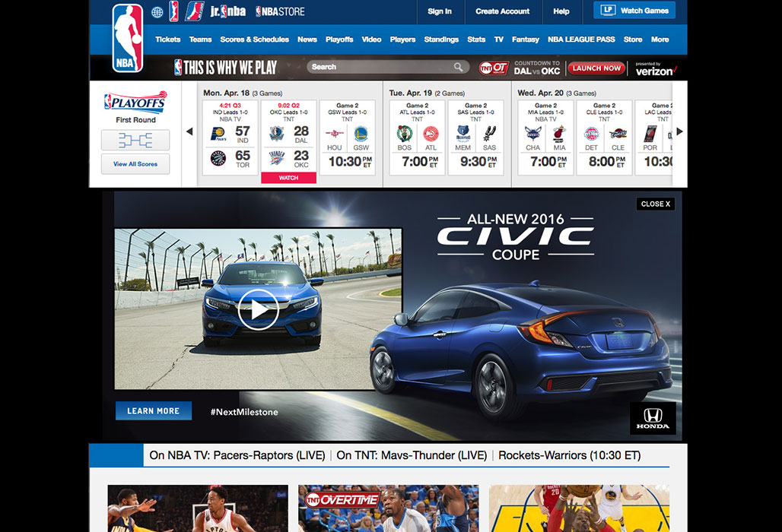Click the NBA Playoffs logo

coord(135,102)
